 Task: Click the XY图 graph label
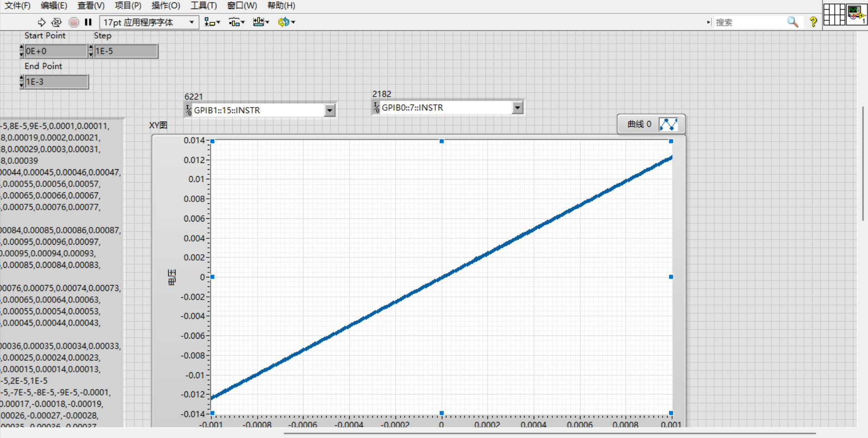[158, 125]
